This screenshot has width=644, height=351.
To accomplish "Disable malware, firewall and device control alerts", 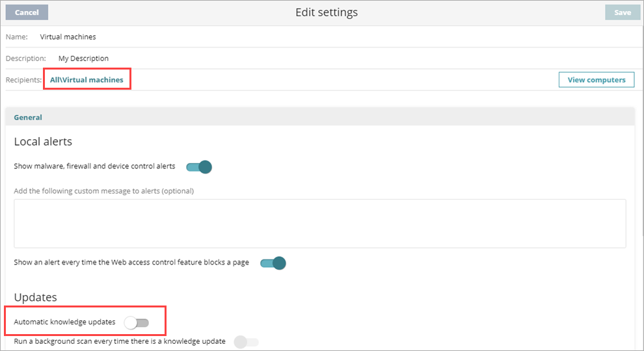I will pos(199,167).
